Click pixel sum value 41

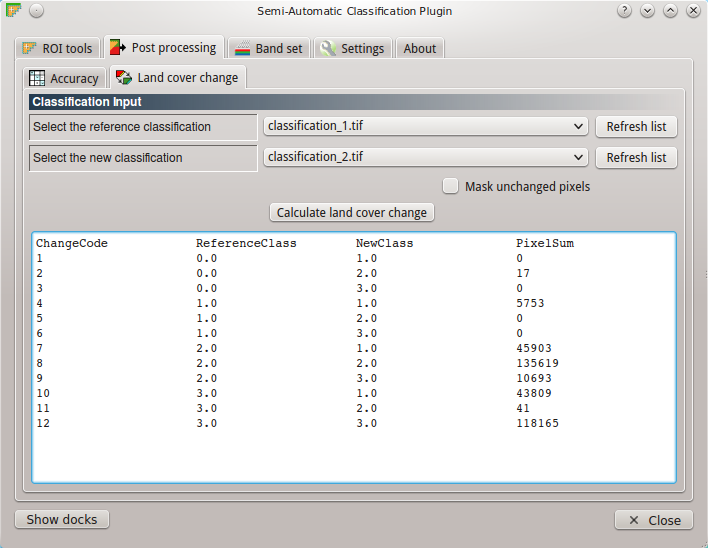[x=523, y=408]
